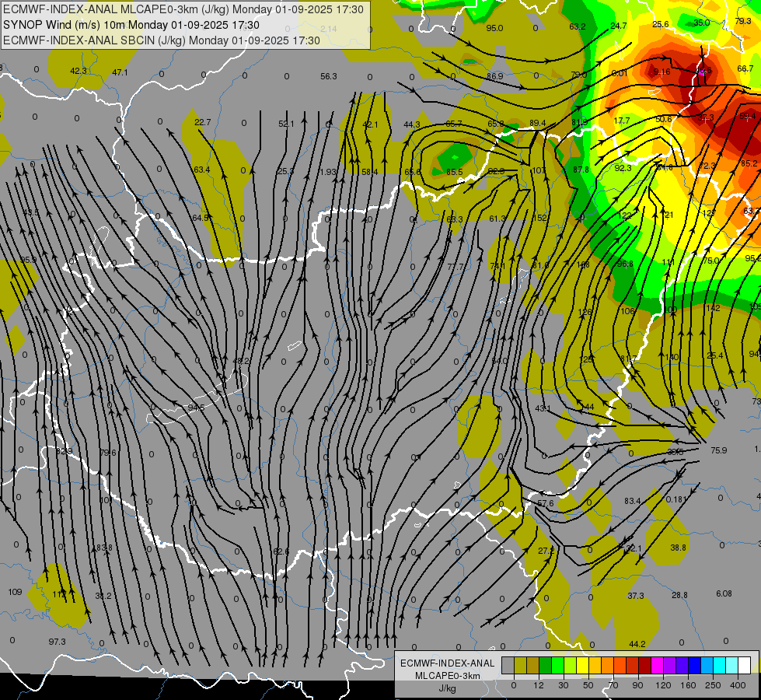
Task: Select the SYNOP Wind 10m header line
Action: pyautogui.click(x=131, y=25)
